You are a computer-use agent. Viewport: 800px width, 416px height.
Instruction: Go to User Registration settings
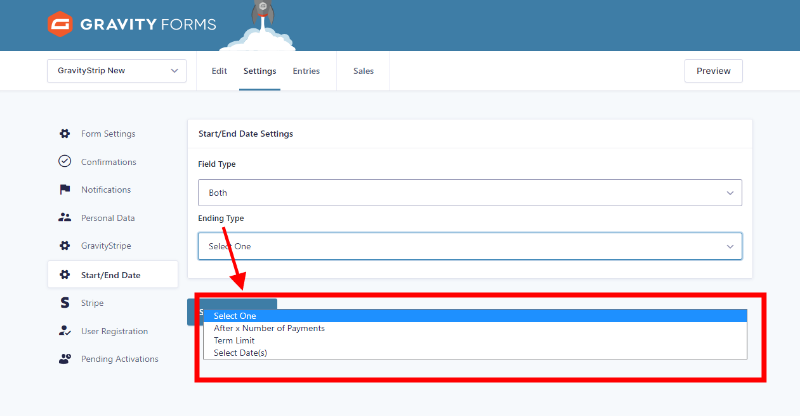[x=113, y=331]
